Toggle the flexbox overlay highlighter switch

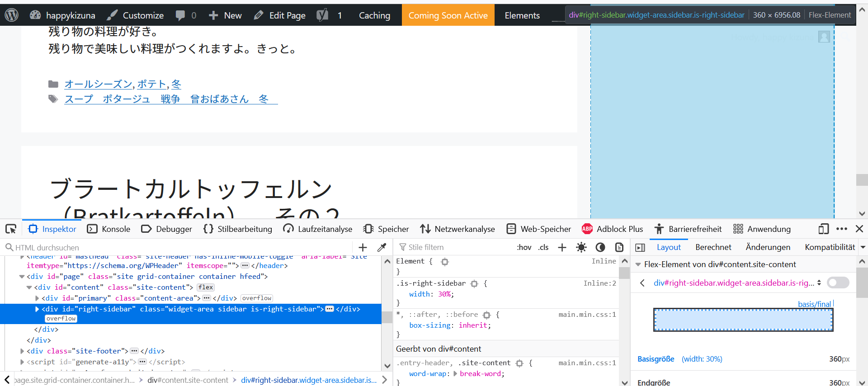coord(838,283)
